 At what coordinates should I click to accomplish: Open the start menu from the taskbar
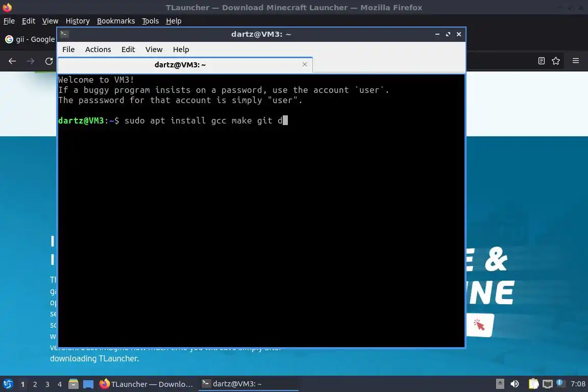coord(8,384)
